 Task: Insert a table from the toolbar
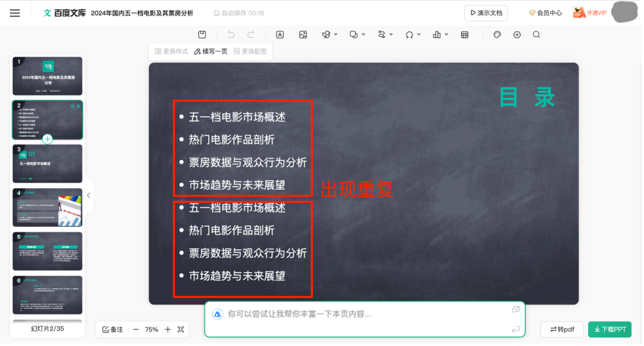pyautogui.click(x=465, y=35)
